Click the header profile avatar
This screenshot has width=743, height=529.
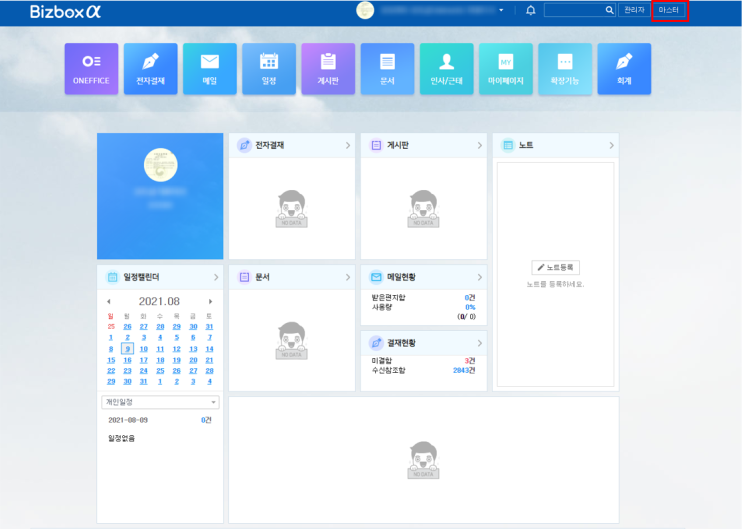pos(365,10)
